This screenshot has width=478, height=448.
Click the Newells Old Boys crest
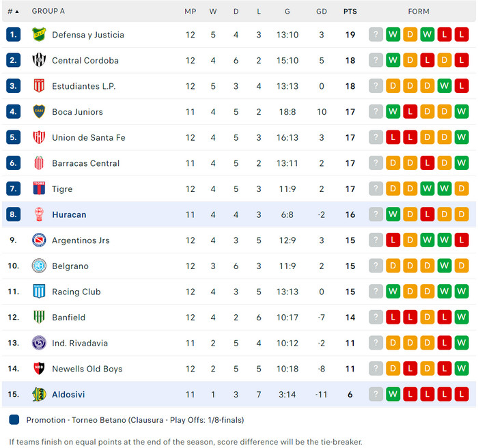pyautogui.click(x=39, y=369)
